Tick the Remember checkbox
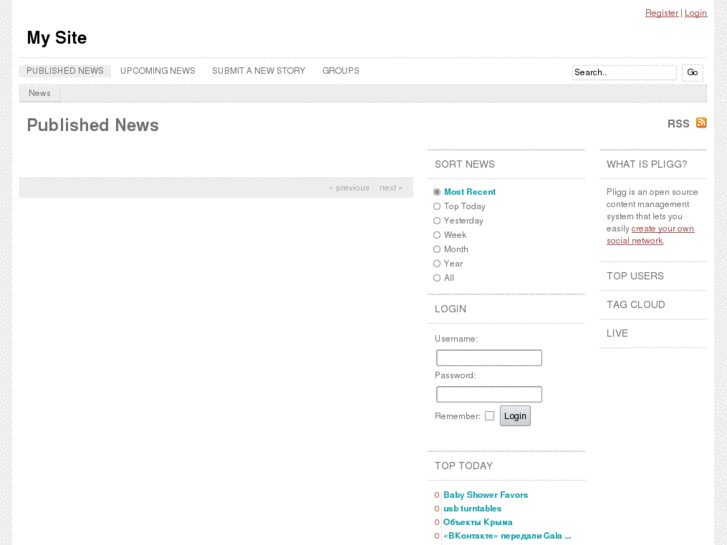Image resolution: width=727 pixels, height=545 pixels. coord(490,416)
